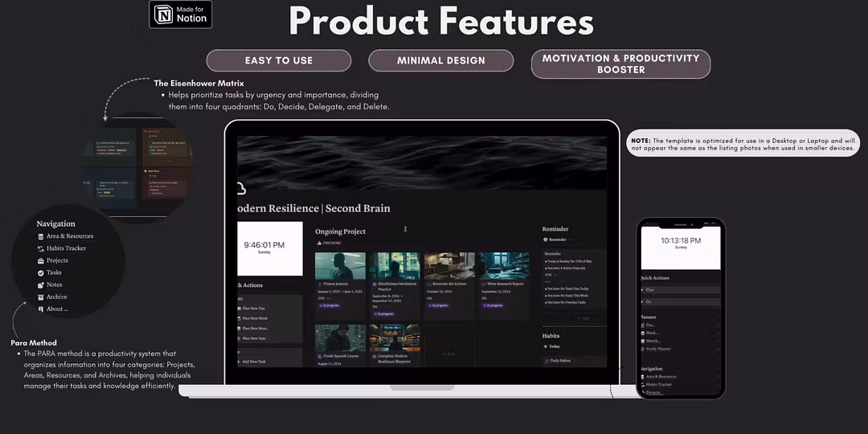Click the Notes icon in Navigation circle
This screenshot has height=434, width=868.
point(40,285)
